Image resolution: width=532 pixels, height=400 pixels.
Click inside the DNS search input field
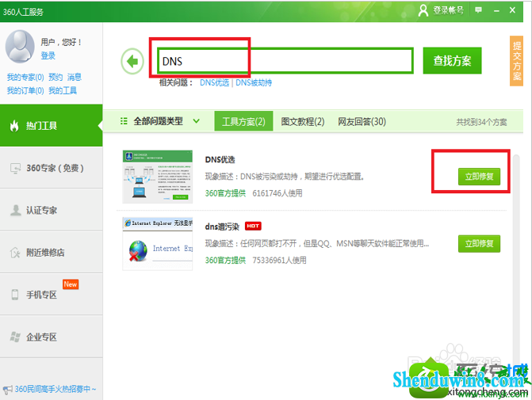[285, 61]
